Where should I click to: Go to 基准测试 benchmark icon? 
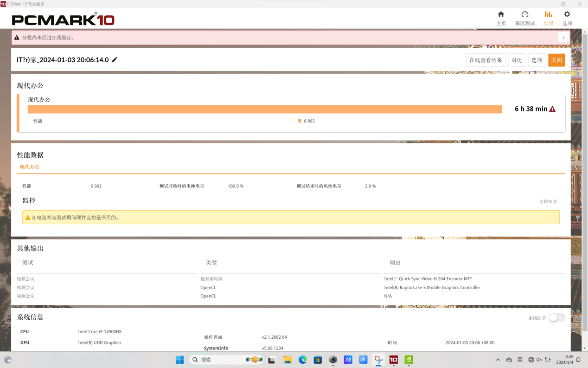coord(524,18)
